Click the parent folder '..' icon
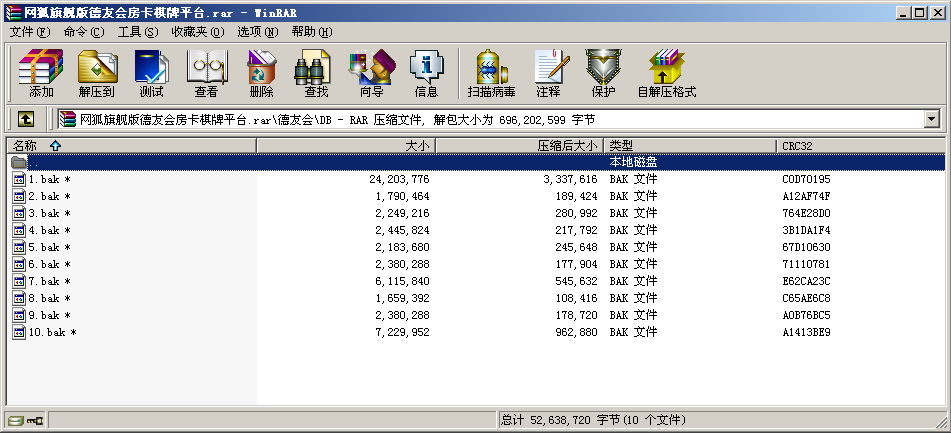Screen dimensions: 951x433 [19, 163]
